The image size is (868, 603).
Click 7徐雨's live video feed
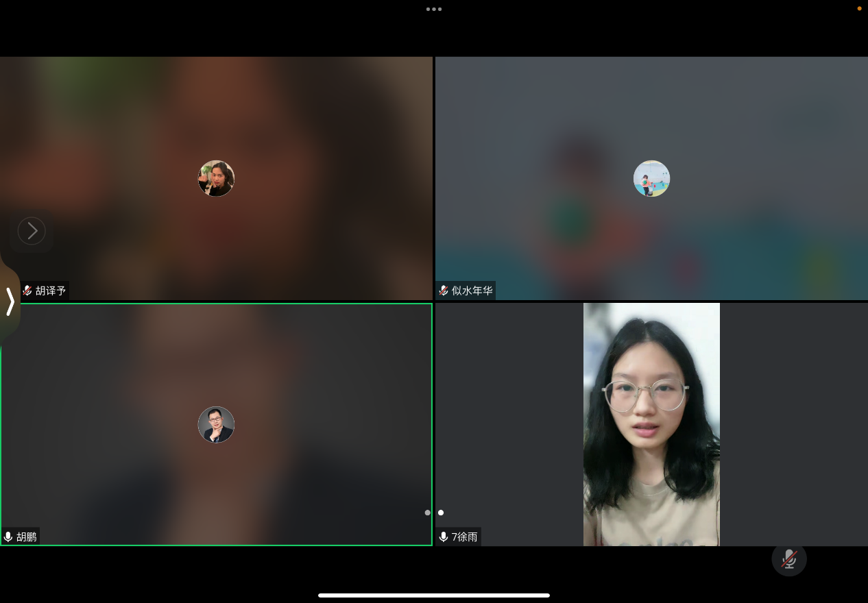[x=651, y=424]
